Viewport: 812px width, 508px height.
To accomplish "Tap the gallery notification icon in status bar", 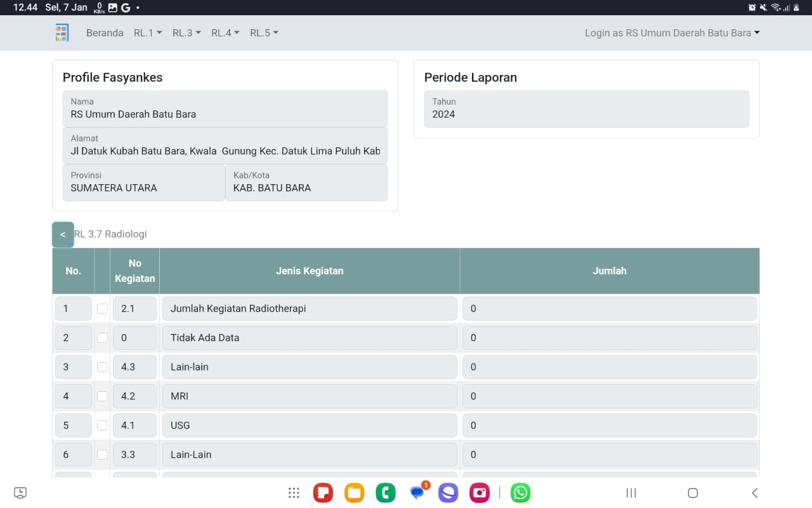I will point(113,8).
